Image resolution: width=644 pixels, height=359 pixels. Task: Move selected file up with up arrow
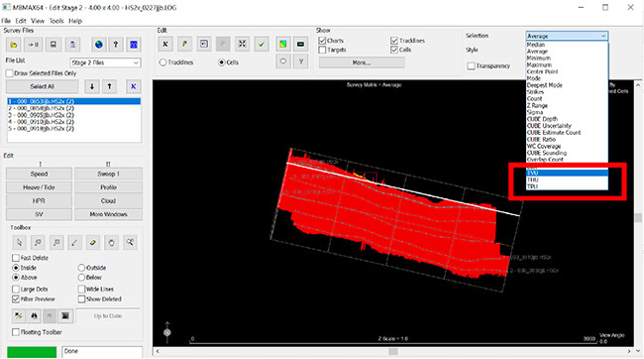[x=109, y=86]
